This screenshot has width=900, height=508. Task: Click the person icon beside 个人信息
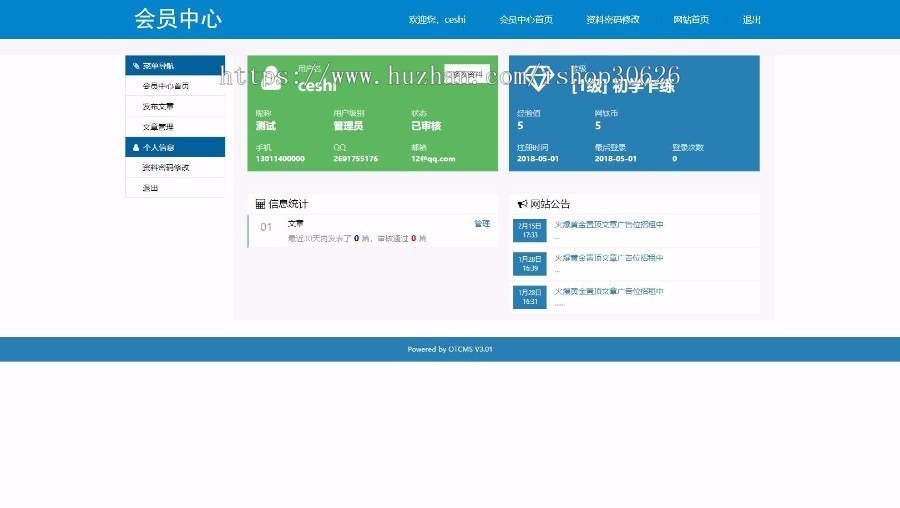point(136,148)
